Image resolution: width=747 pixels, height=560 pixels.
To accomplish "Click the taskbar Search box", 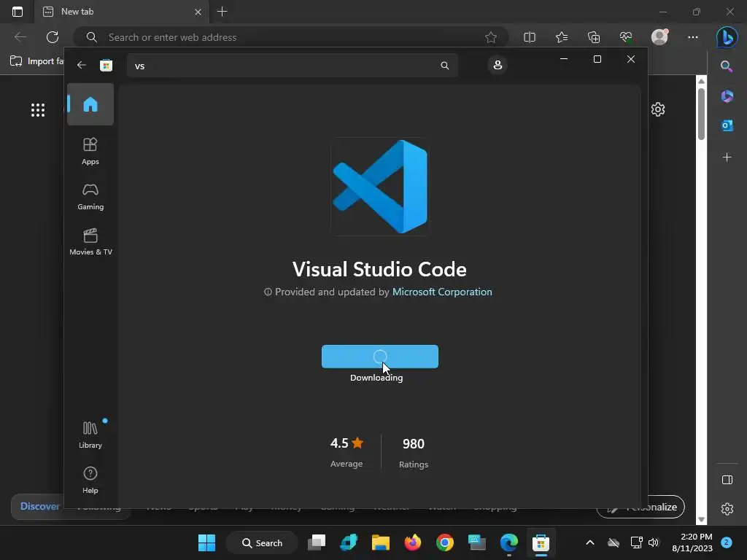I will click(262, 542).
